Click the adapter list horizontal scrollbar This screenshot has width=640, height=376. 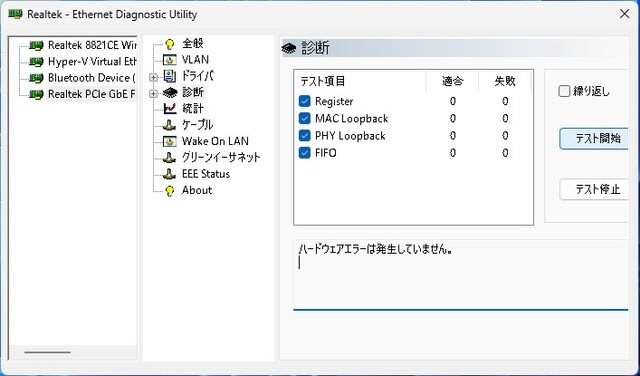tap(73, 352)
